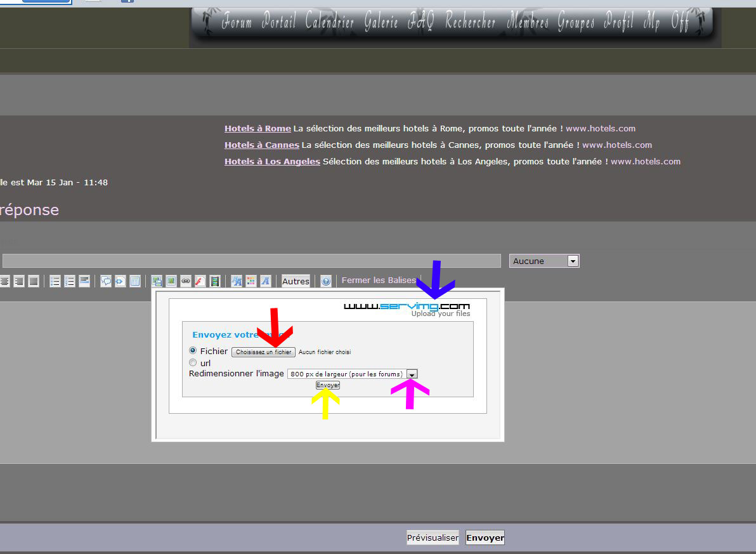Open the Redimensionner l'image dropdown
Image resolution: width=756 pixels, height=554 pixels.
pos(353,374)
